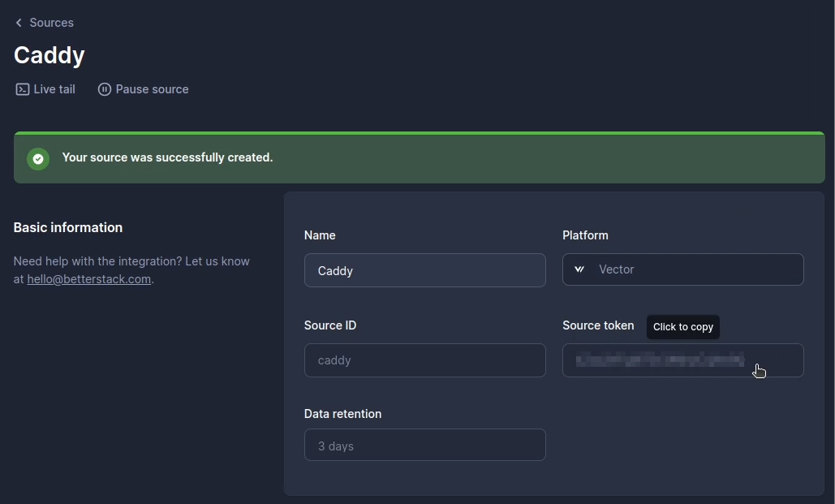Open the Platform Vector dropdown
The height and width of the screenshot is (504, 835).
tap(682, 269)
